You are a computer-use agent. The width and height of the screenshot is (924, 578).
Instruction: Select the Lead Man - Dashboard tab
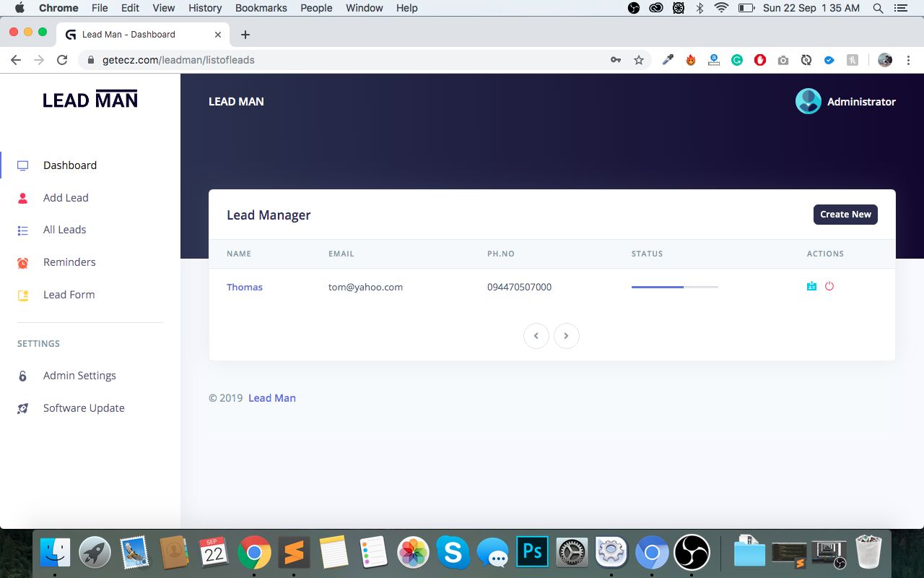click(144, 35)
